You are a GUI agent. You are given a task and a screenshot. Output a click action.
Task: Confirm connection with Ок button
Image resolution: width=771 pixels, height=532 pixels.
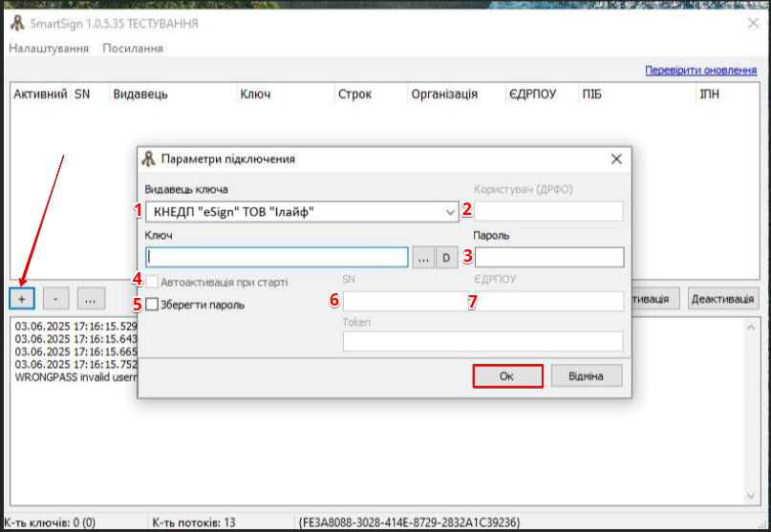(x=507, y=375)
